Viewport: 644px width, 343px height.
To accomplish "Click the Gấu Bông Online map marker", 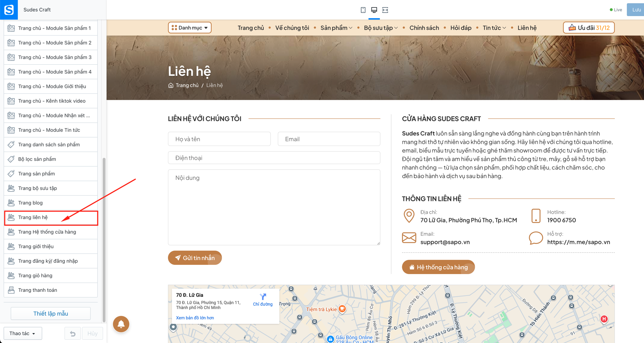I will point(331,339).
